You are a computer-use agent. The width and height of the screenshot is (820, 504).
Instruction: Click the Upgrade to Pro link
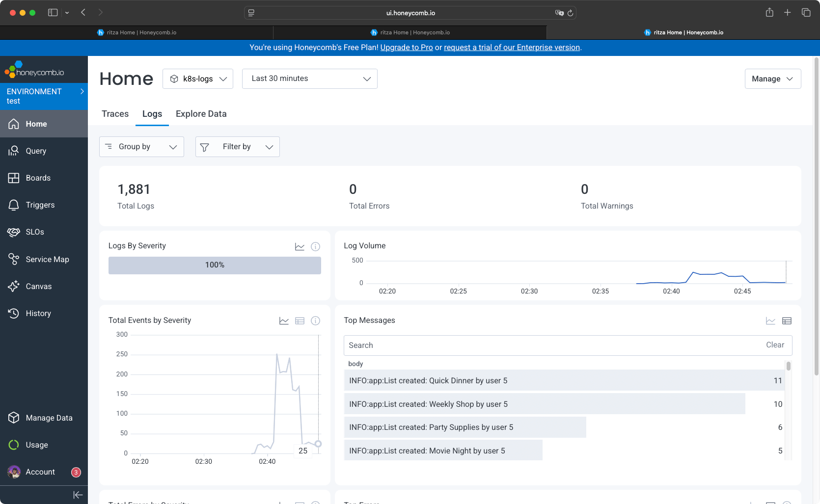(x=406, y=48)
